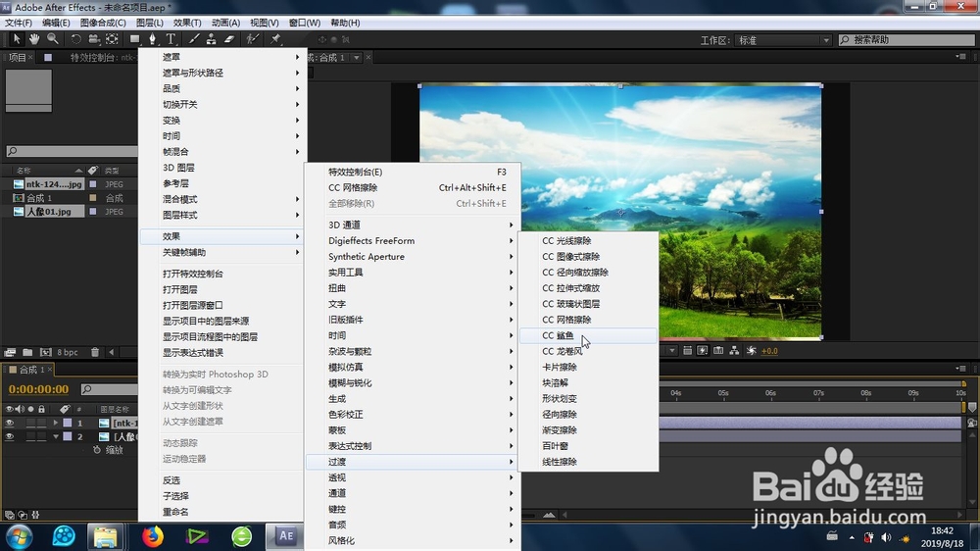Click project footage thumbnail preview
The height and width of the screenshot is (551, 980).
tap(28, 90)
